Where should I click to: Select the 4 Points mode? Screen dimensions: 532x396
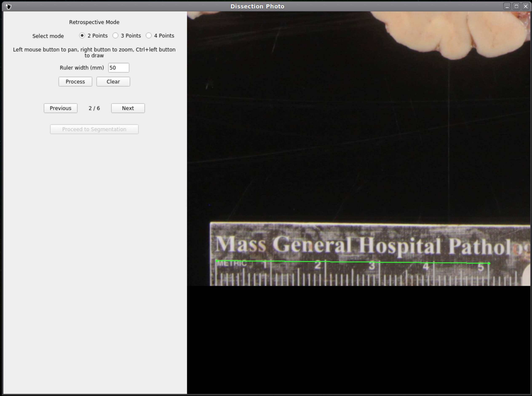pos(149,36)
